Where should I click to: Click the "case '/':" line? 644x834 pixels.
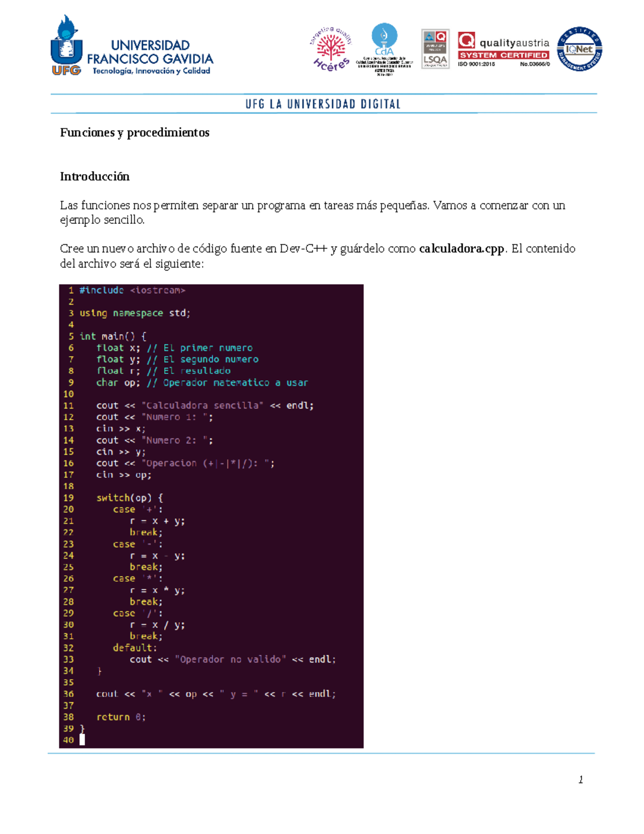point(138,613)
